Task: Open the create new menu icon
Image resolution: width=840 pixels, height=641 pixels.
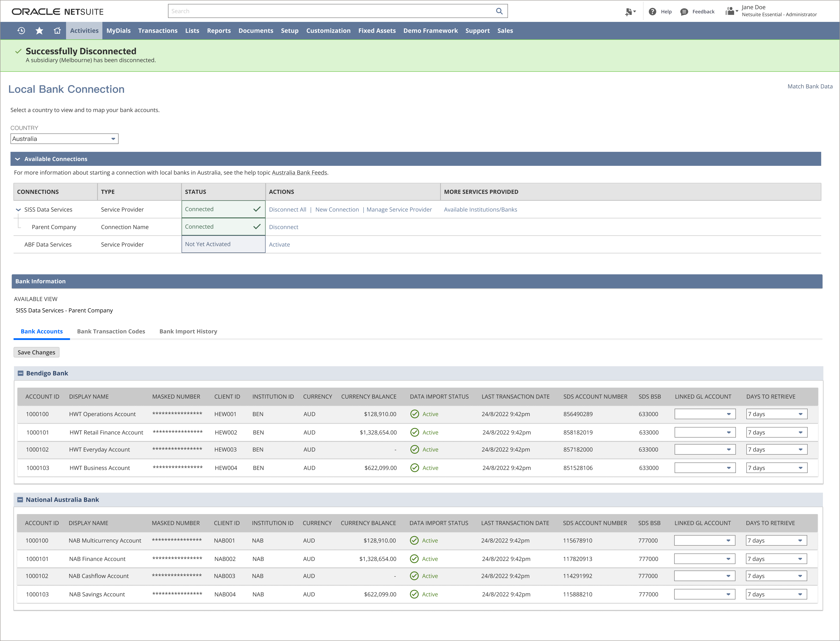Action: (x=630, y=12)
